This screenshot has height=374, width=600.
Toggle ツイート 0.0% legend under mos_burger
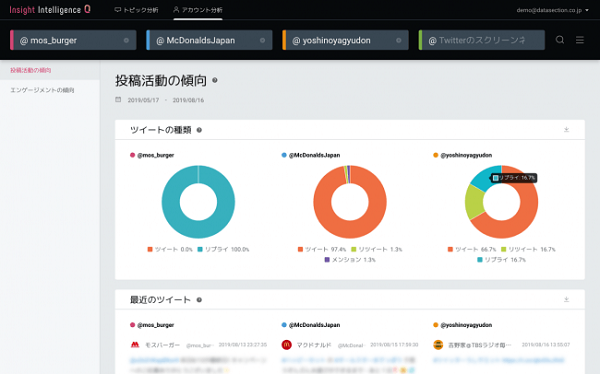tap(170, 249)
